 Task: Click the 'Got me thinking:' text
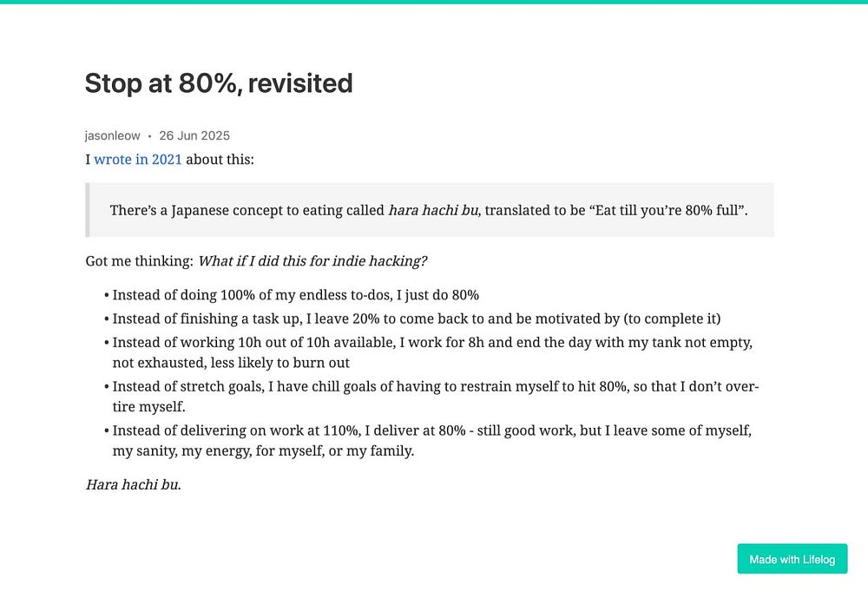(x=139, y=261)
